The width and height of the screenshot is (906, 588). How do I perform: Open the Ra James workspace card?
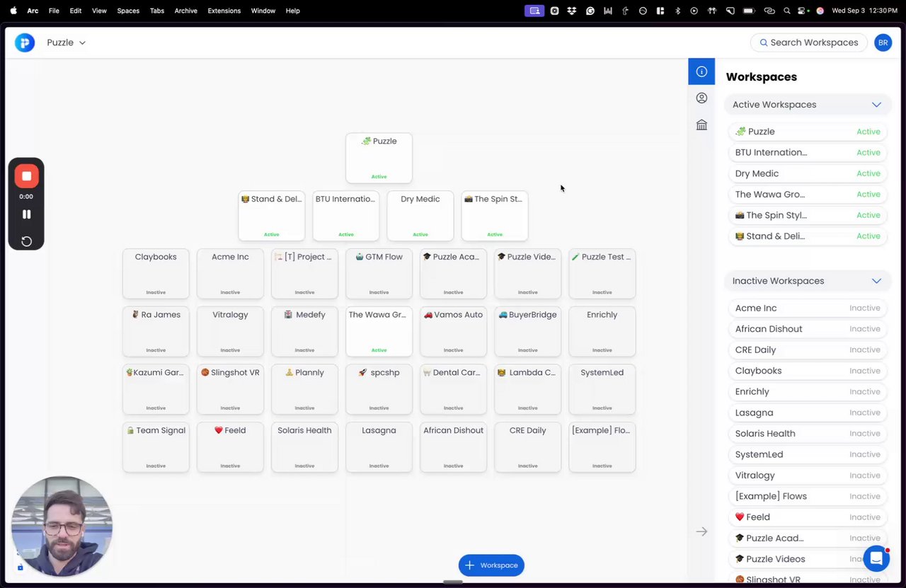pos(156,332)
